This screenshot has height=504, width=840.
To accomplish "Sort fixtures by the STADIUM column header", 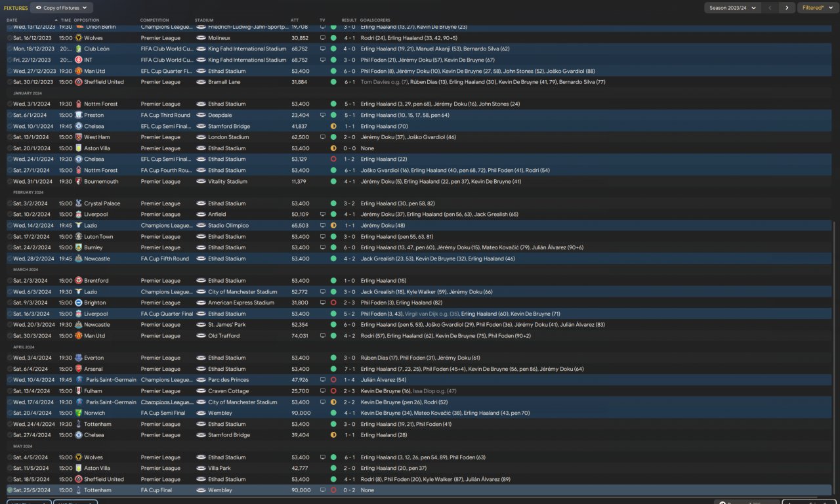I will tap(204, 20).
